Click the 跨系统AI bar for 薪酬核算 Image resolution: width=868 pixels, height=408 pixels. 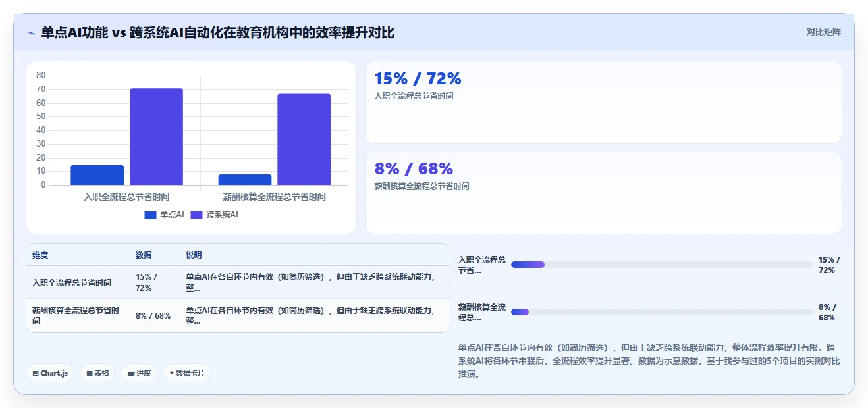[304, 140]
